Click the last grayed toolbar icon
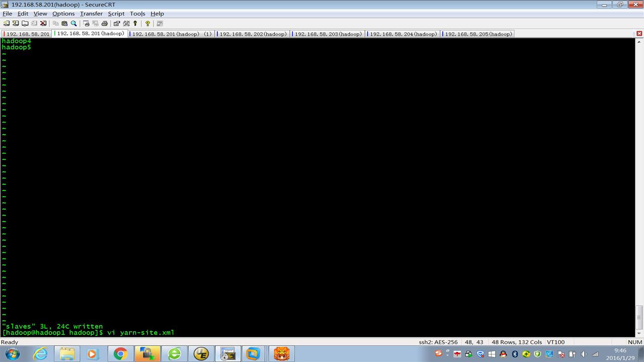Screen dimensions: 644x362 (160, 23)
